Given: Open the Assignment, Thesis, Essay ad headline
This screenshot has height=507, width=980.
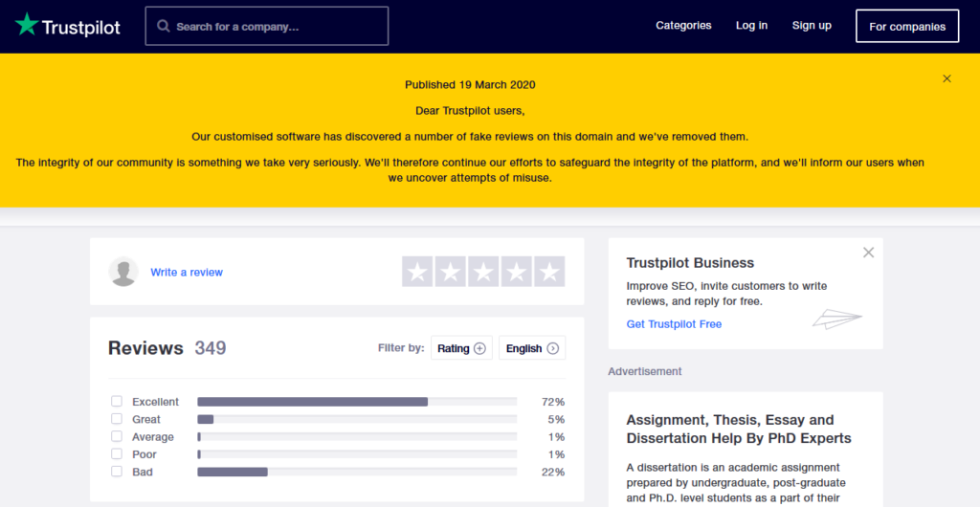Looking at the screenshot, I should pos(739,429).
